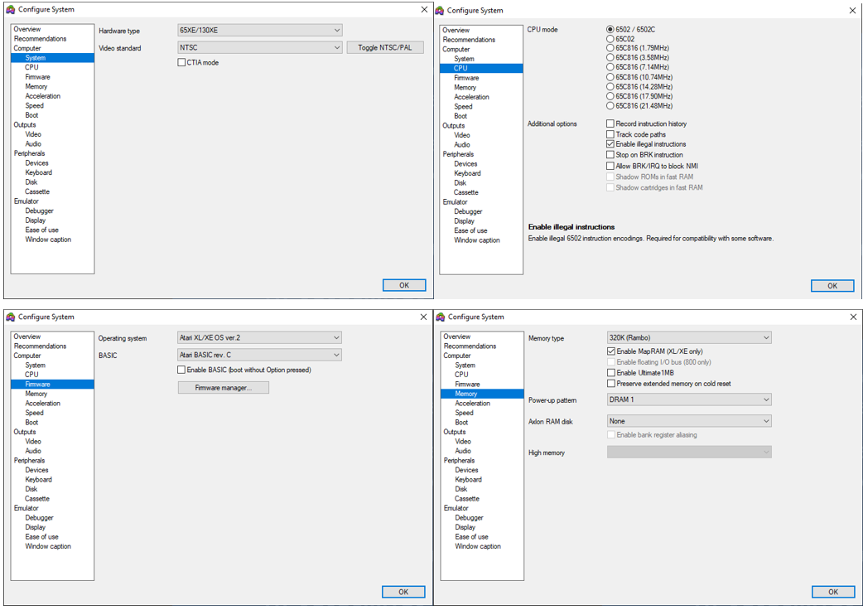Check Stop on BRK instruction
The width and height of the screenshot is (868, 610).
click(x=610, y=155)
